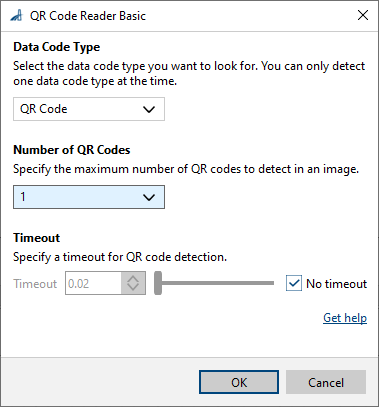
Task: Click the Number of QR Codes heading
Action: click(72, 150)
